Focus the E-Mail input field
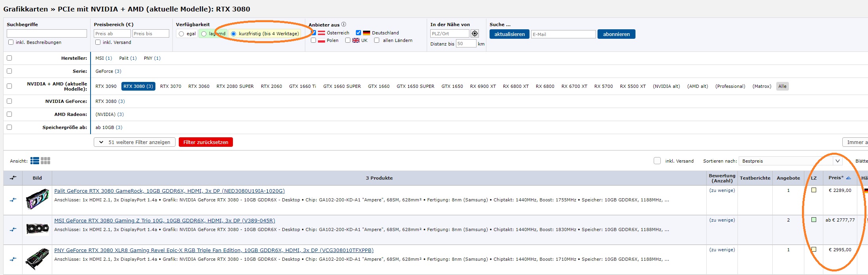The image size is (868, 275). click(563, 34)
